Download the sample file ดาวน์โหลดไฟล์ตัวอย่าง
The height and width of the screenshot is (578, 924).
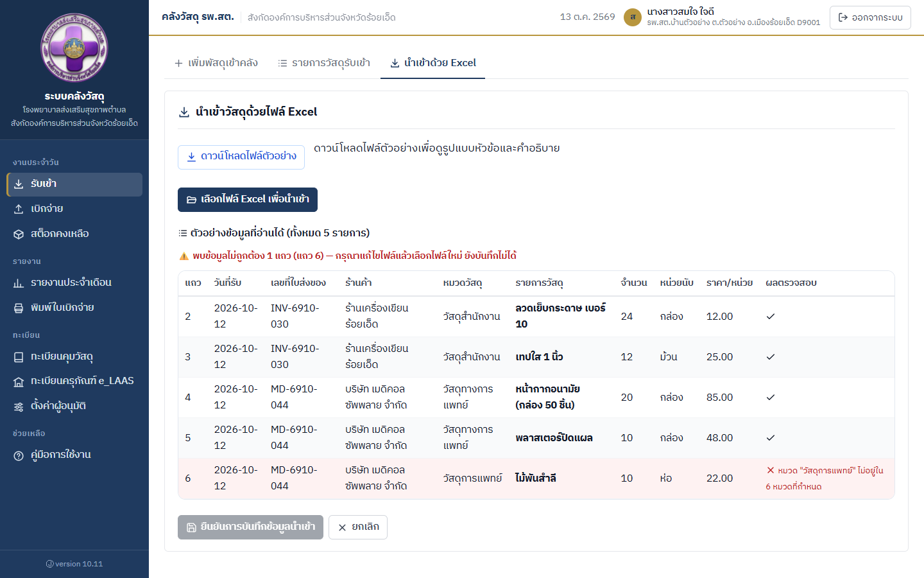pos(241,157)
